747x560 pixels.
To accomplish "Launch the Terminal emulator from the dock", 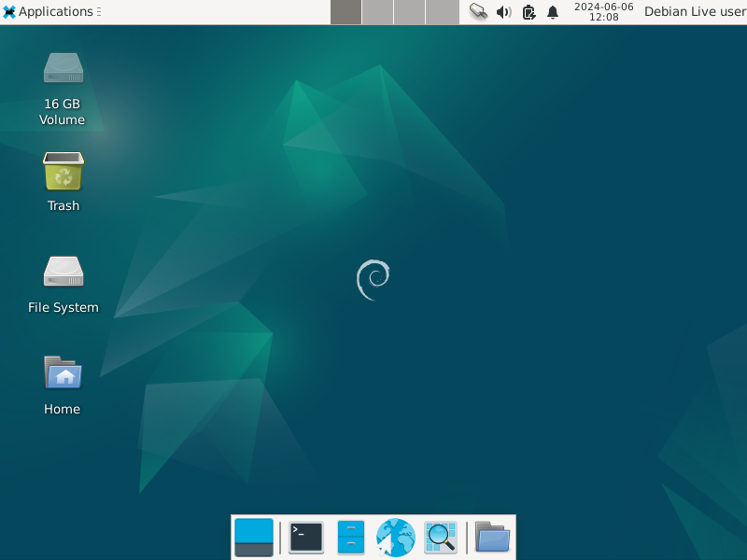I will 306,538.
